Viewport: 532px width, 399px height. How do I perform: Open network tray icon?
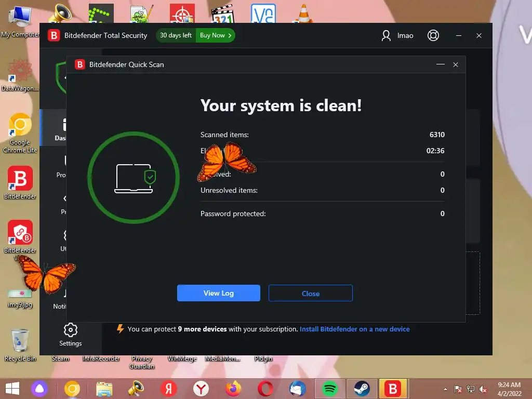pyautogui.click(x=471, y=389)
